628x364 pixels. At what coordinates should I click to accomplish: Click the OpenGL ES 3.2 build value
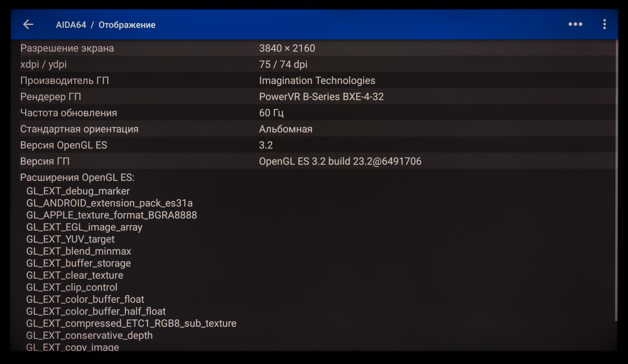tap(340, 161)
